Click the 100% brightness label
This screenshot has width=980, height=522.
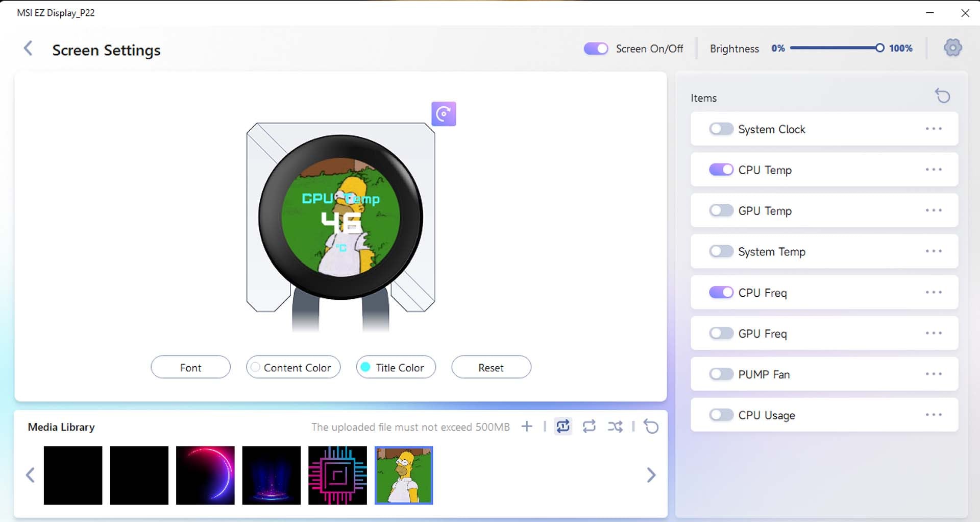(x=900, y=48)
